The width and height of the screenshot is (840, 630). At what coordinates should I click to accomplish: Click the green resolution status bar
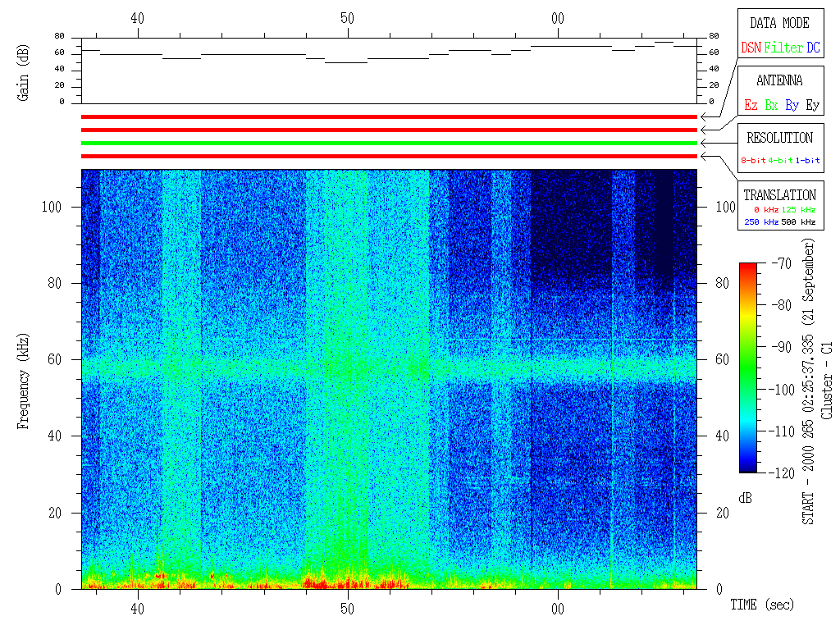click(389, 144)
